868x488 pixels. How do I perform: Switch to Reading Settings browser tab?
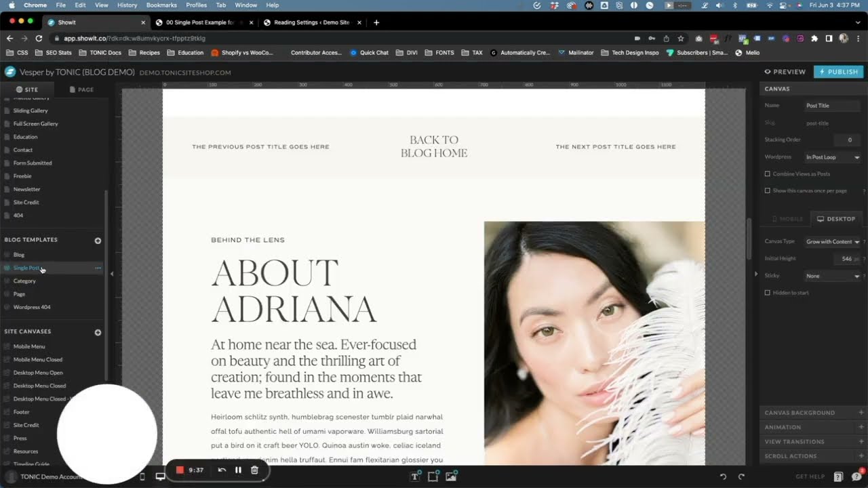(x=311, y=22)
